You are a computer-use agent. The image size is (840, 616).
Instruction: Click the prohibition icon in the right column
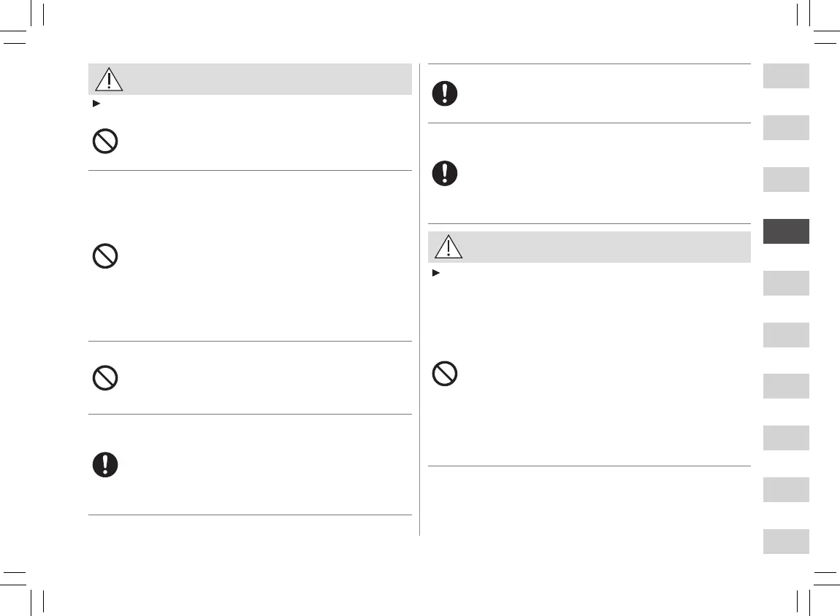click(x=446, y=374)
